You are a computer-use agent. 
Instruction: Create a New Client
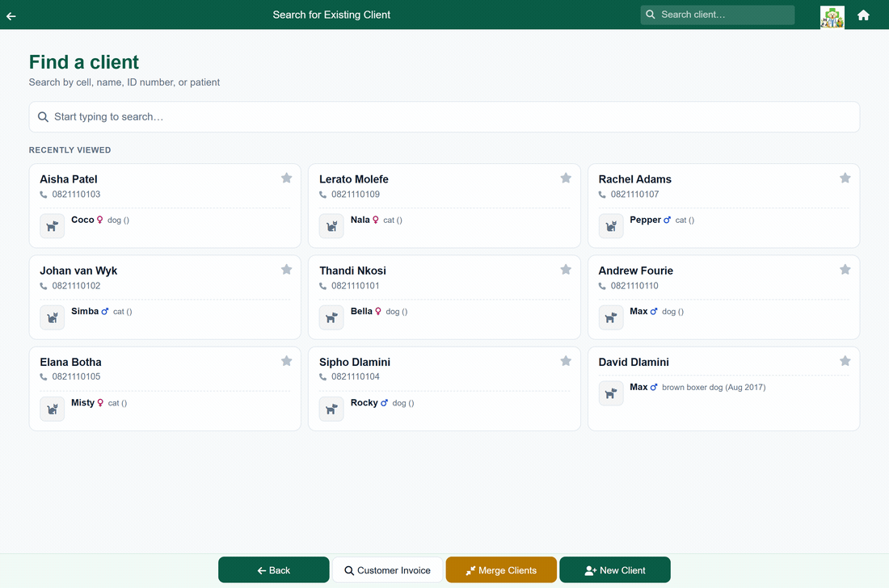point(614,570)
